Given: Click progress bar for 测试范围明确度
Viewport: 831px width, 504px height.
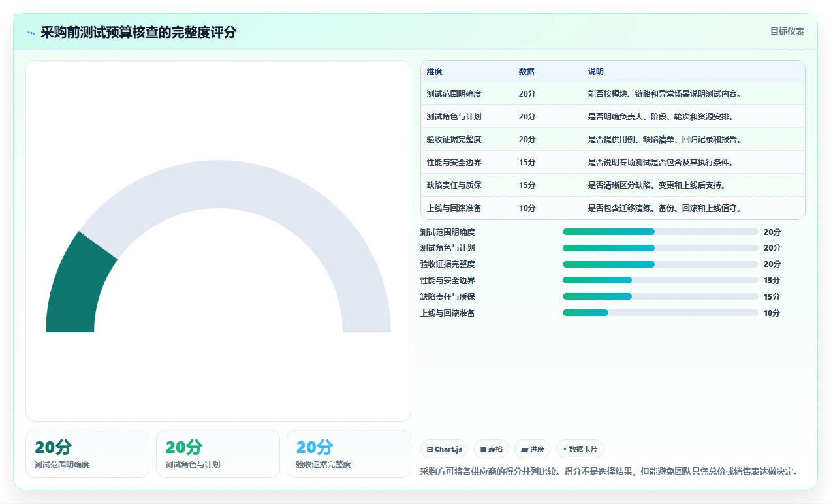Looking at the screenshot, I should 661,232.
